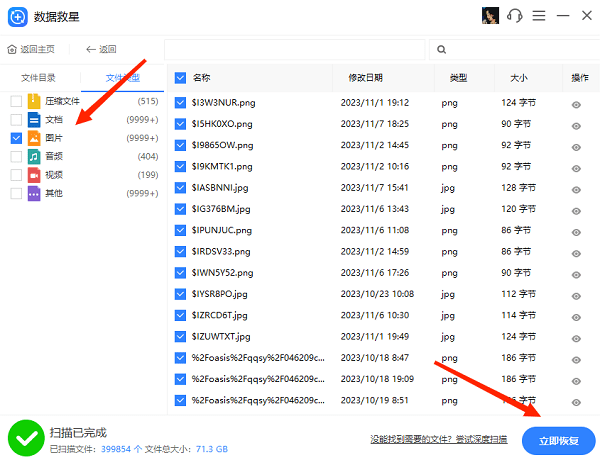Preview $IZUWTXT.jpg with eye icon
The image size is (600, 460).
click(576, 339)
